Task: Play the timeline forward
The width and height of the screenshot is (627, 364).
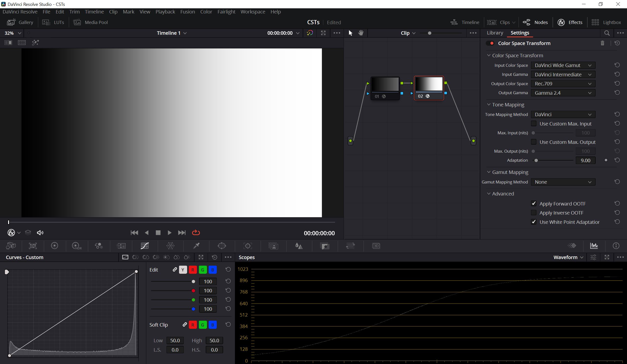Action: tap(169, 233)
